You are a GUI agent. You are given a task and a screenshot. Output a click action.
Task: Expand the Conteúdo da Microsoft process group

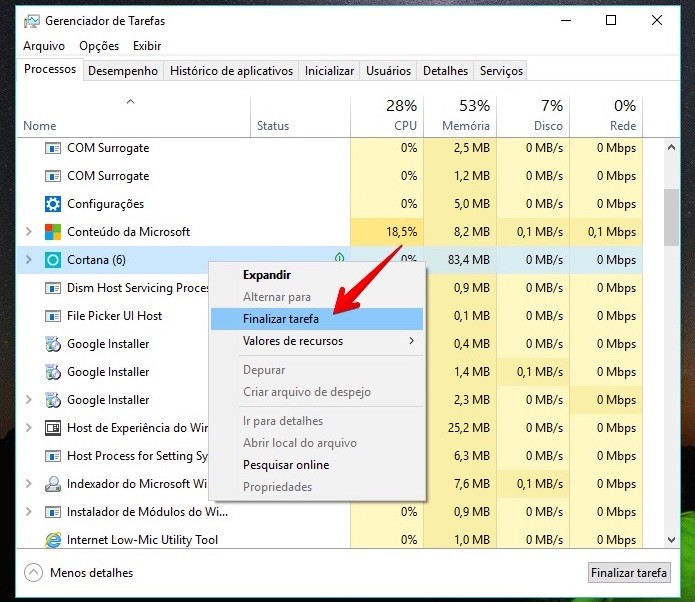29,231
